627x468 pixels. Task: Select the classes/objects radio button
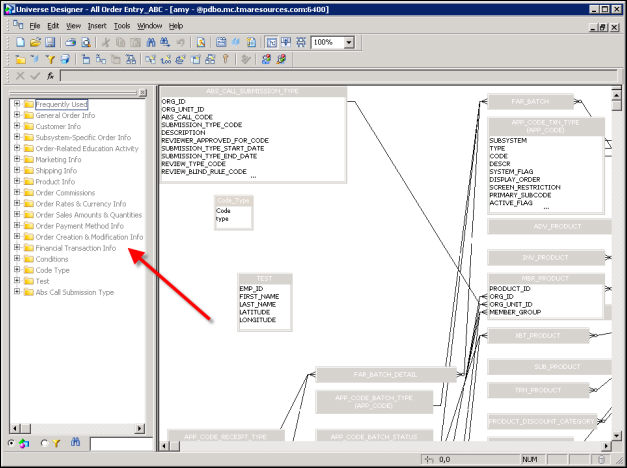(x=12, y=443)
